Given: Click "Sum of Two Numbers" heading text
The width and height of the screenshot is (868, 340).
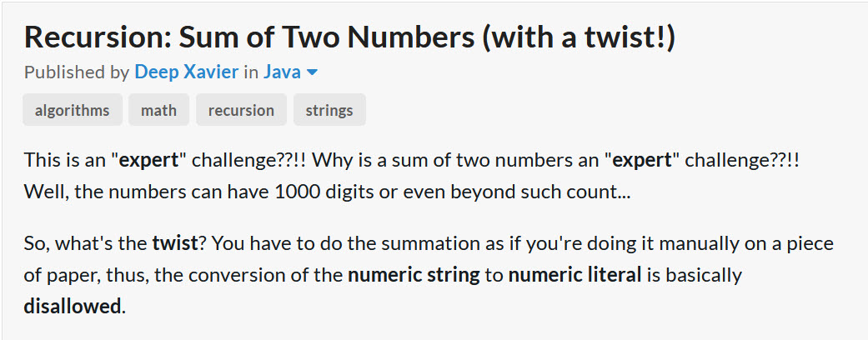Looking at the screenshot, I should [327, 37].
